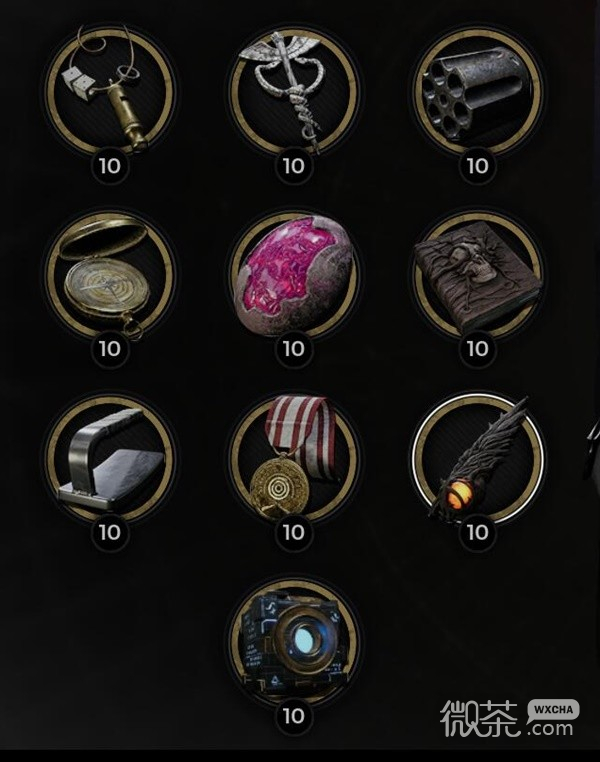Select the silver caduceus staff item
This screenshot has height=762, width=600.
[x=294, y=92]
